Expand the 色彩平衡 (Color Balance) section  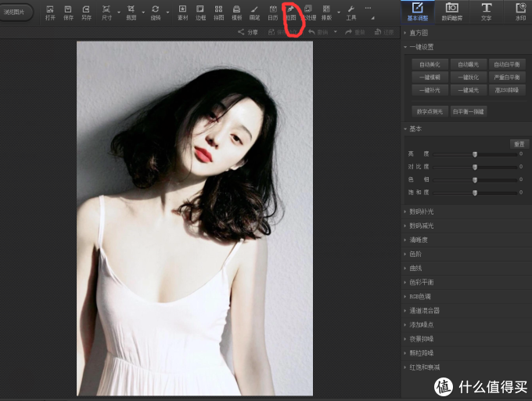pos(422,282)
